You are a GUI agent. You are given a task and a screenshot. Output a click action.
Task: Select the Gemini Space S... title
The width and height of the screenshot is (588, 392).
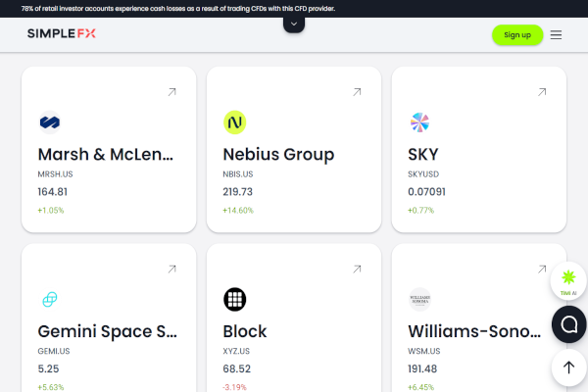pos(107,331)
